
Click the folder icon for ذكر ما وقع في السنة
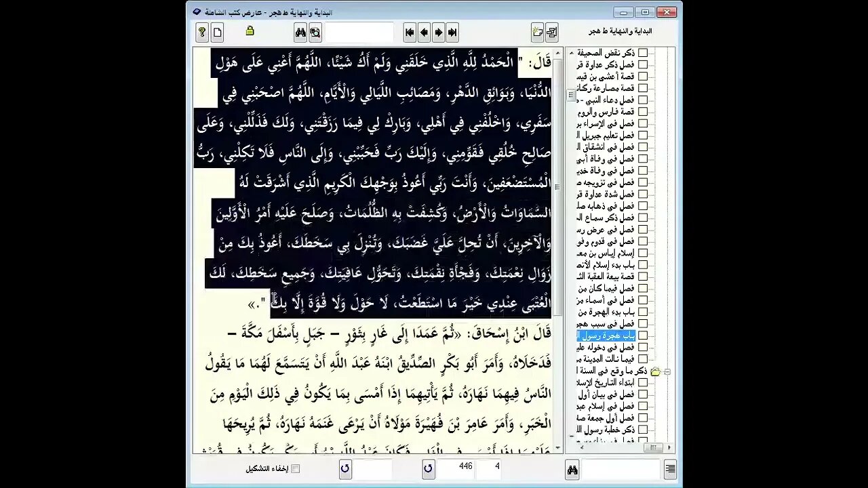click(x=655, y=371)
